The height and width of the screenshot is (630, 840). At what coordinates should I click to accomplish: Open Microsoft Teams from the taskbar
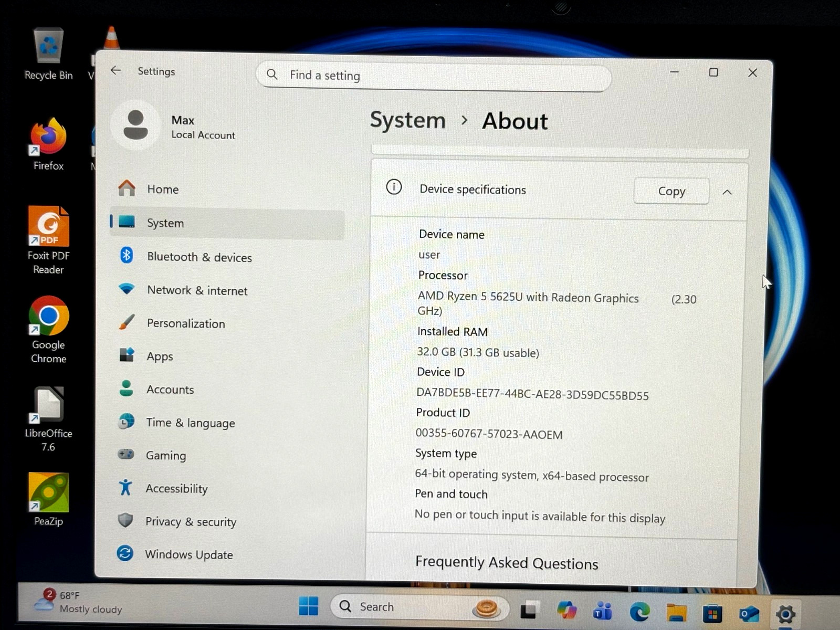click(x=603, y=611)
